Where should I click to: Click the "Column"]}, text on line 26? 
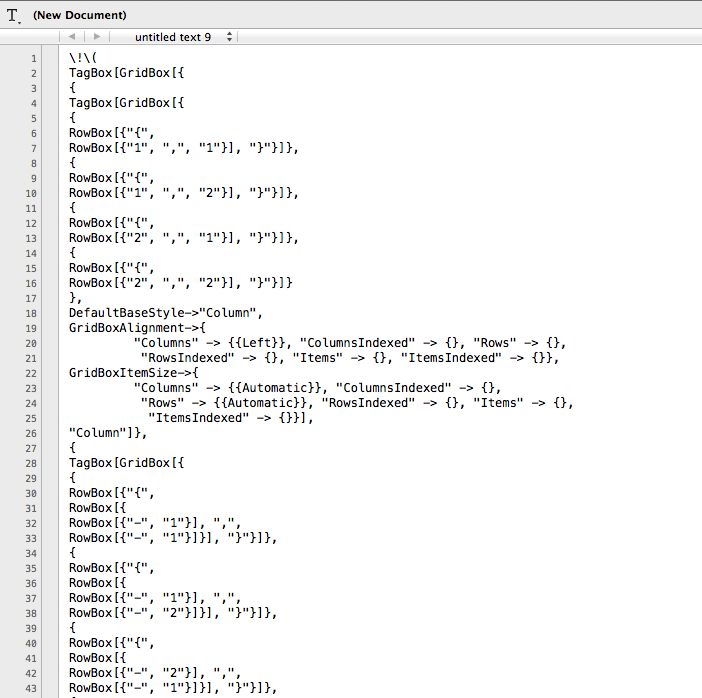[x=108, y=433]
